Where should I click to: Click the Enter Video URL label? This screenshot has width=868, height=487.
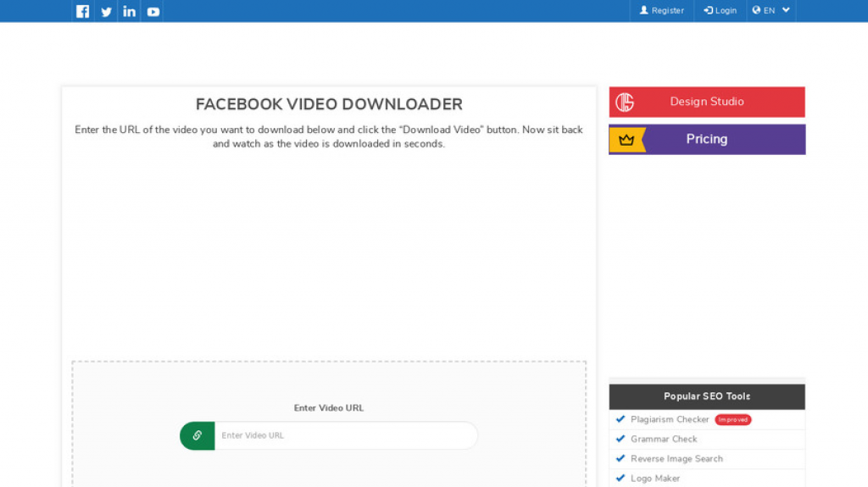point(329,408)
